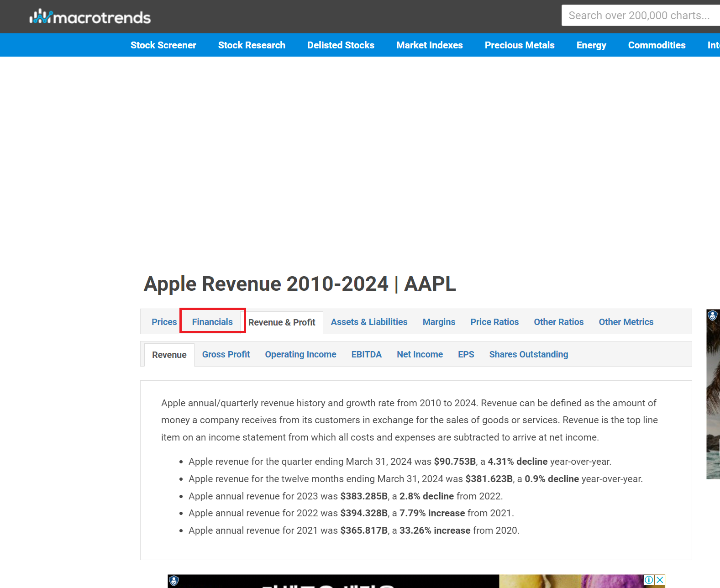The image size is (720, 588).
Task: Switch to the Financials tab
Action: pos(212,322)
